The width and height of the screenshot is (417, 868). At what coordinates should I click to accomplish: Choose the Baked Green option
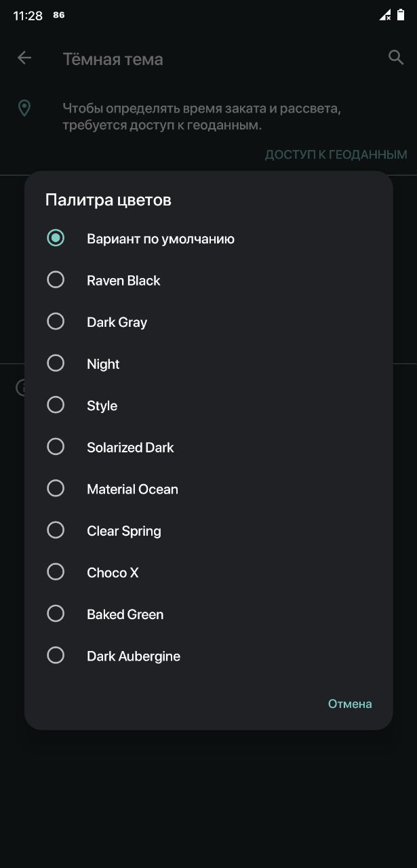[208, 614]
